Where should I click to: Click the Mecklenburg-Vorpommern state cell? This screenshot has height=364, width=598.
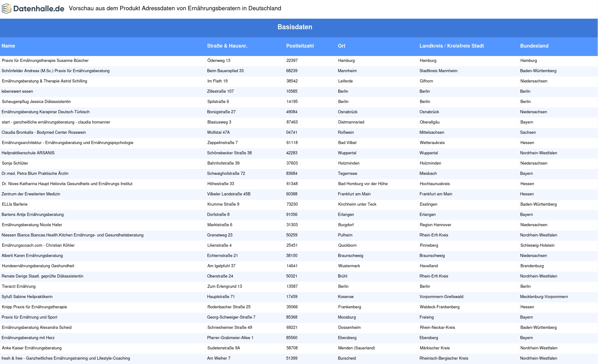[543, 297]
